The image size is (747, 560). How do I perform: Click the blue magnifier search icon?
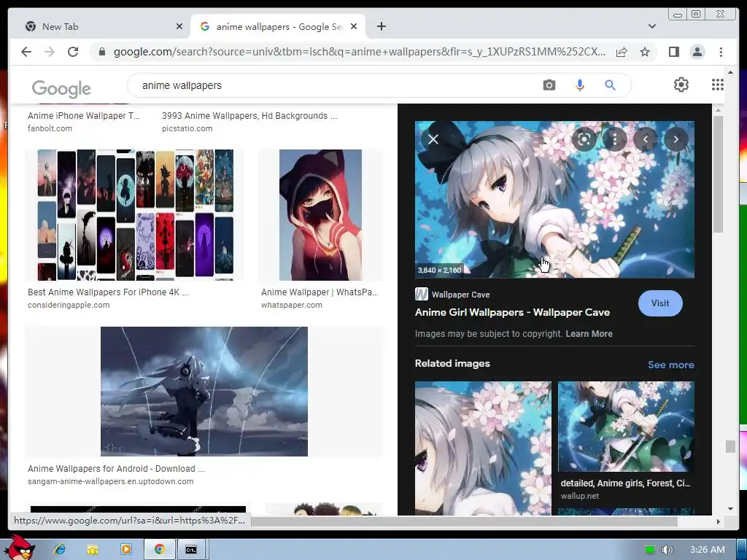point(611,85)
